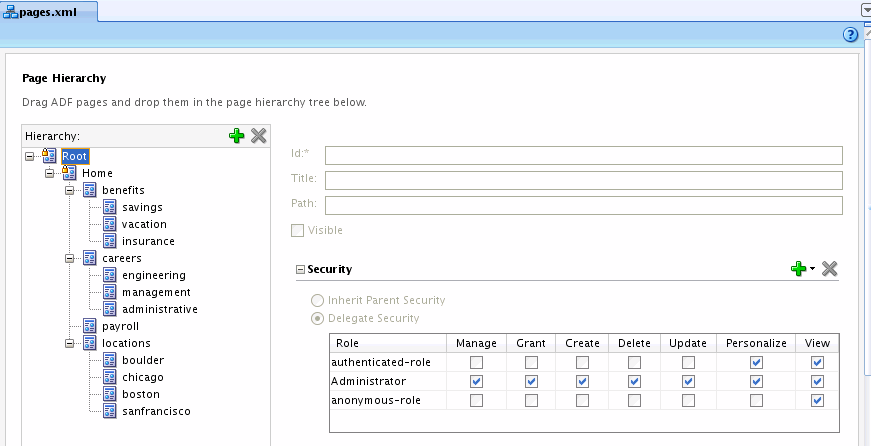Select the engineering page node
Image resolution: width=871 pixels, height=446 pixels.
pos(154,275)
